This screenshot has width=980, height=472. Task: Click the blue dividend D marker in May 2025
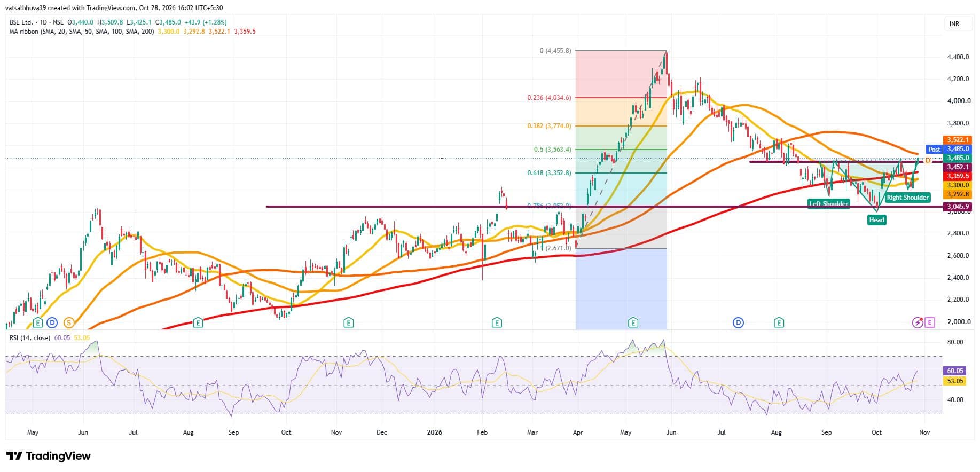[x=52, y=322]
